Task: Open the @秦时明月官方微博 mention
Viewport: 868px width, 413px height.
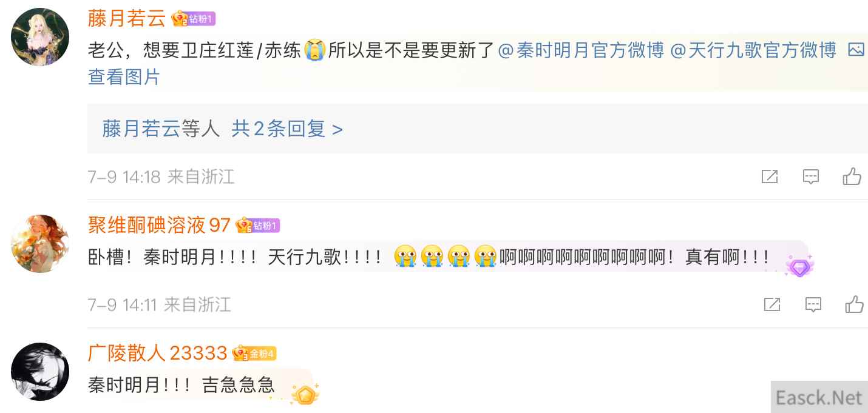Action: 581,50
